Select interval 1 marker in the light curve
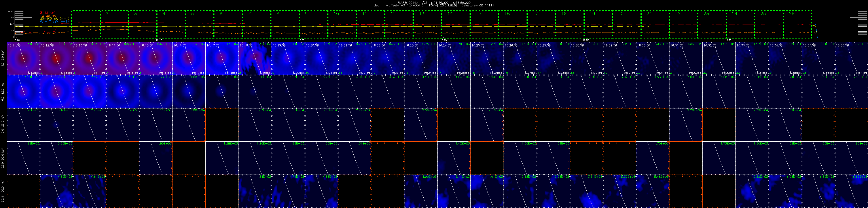 tap(78, 14)
